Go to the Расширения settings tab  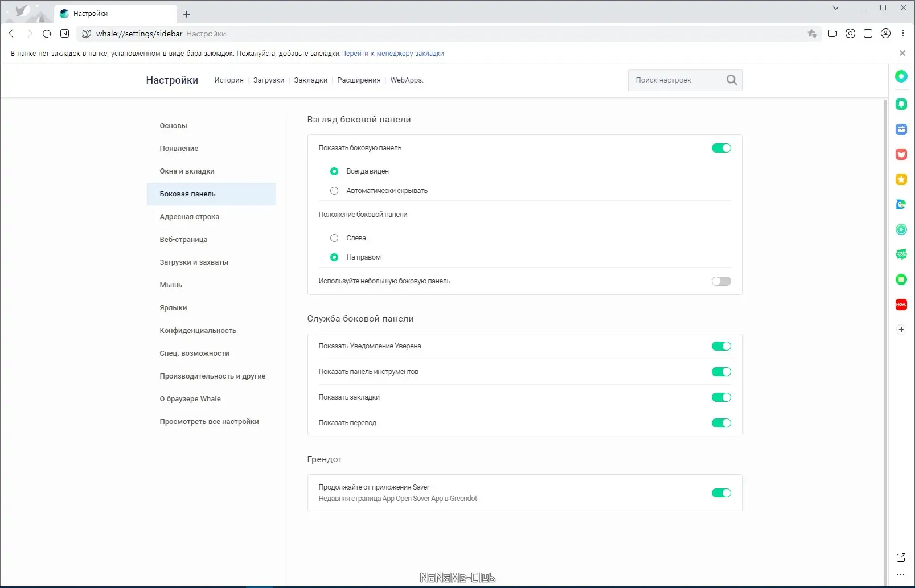359,80
